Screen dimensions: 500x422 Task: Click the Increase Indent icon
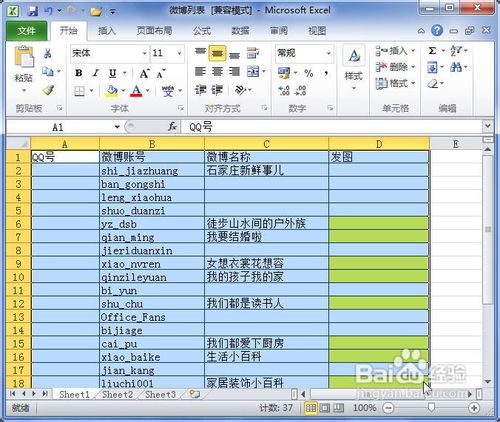coord(217,90)
